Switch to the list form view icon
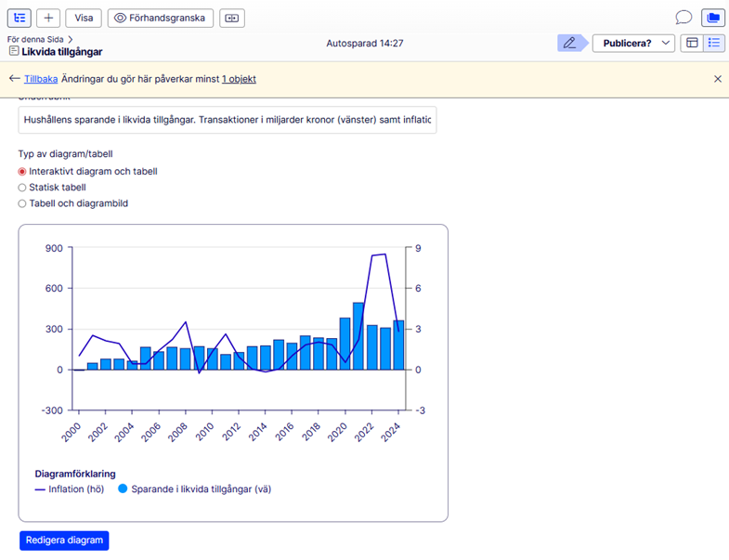 click(713, 43)
